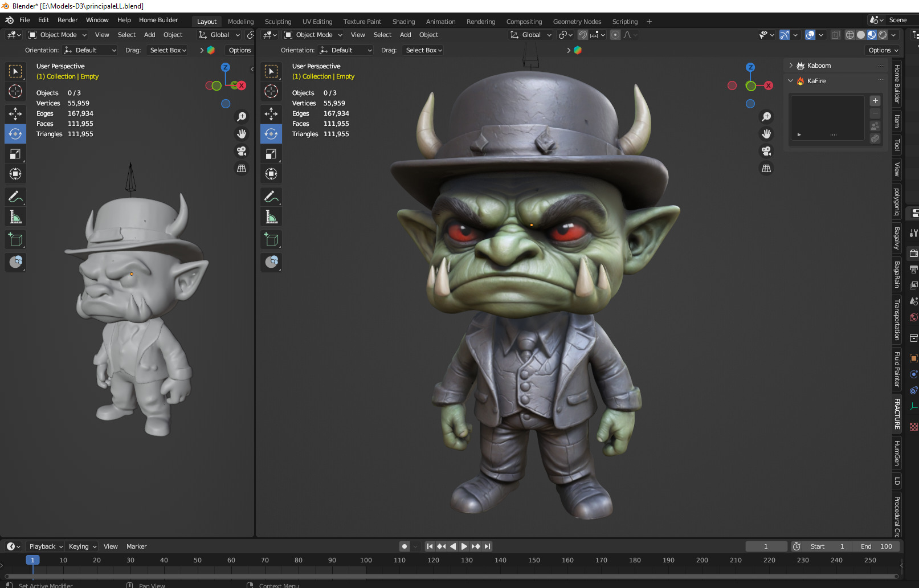The image size is (919, 588).
Task: Expand the Kaboom panel
Action: (x=791, y=66)
